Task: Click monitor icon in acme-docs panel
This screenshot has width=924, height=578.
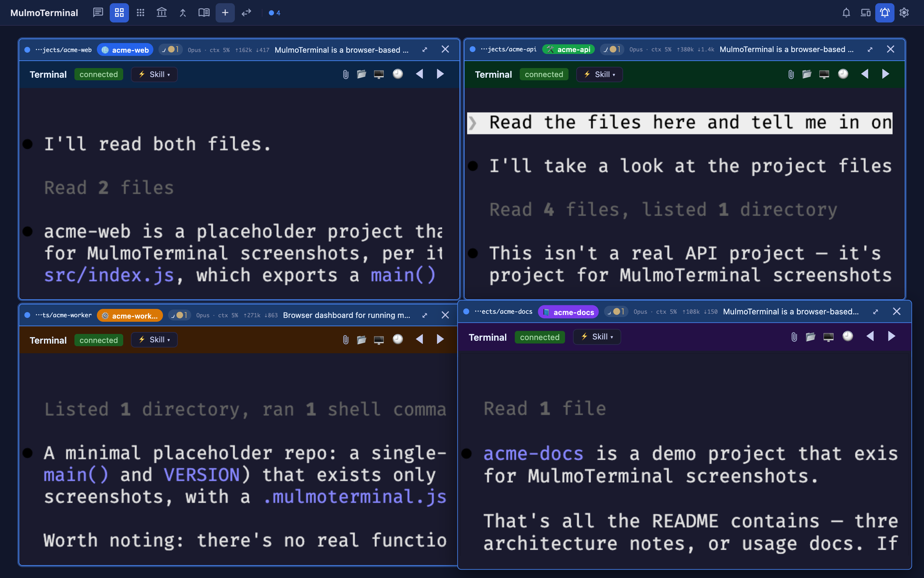Action: pyautogui.click(x=828, y=337)
